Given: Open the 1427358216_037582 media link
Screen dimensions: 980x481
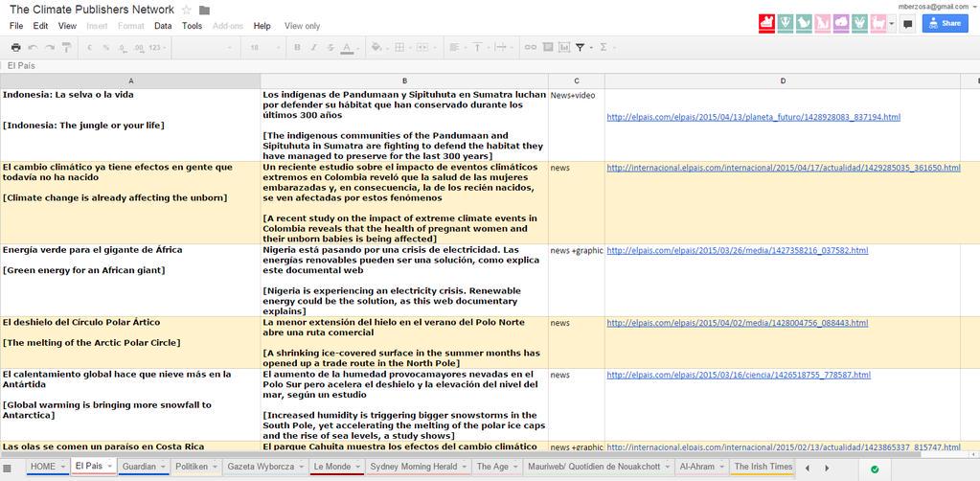Looking at the screenshot, I should pyautogui.click(x=738, y=250).
